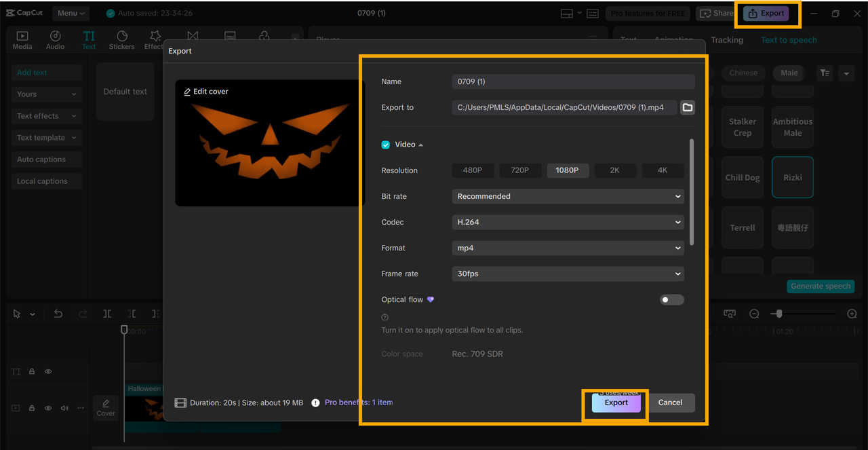The height and width of the screenshot is (450, 868).
Task: Click the CapCut logo
Action: pos(25,13)
